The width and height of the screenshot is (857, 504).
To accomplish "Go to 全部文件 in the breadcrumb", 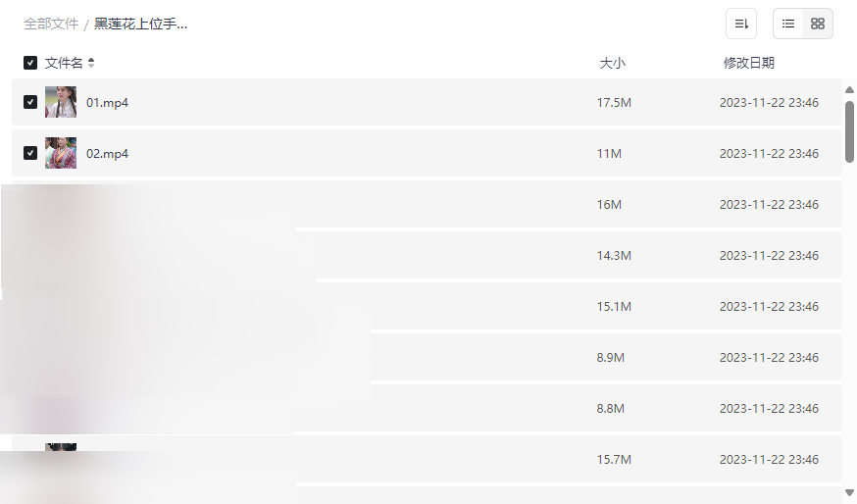I will pyautogui.click(x=51, y=24).
